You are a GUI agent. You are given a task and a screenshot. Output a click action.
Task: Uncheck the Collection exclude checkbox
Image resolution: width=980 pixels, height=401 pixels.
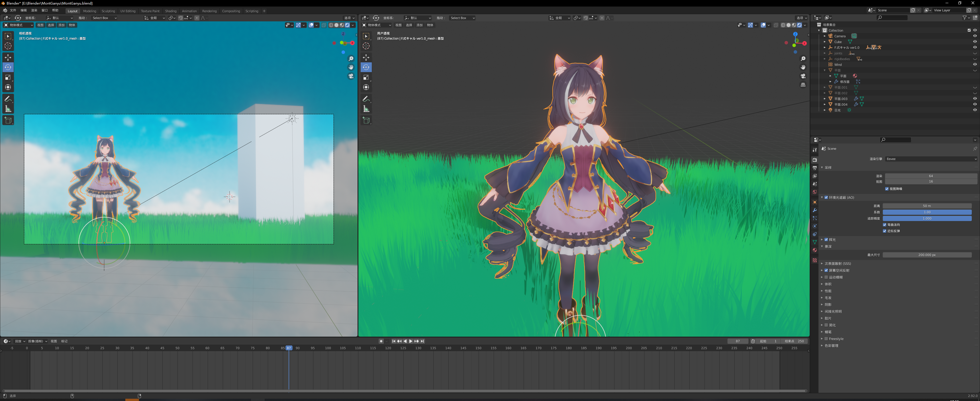[969, 30]
